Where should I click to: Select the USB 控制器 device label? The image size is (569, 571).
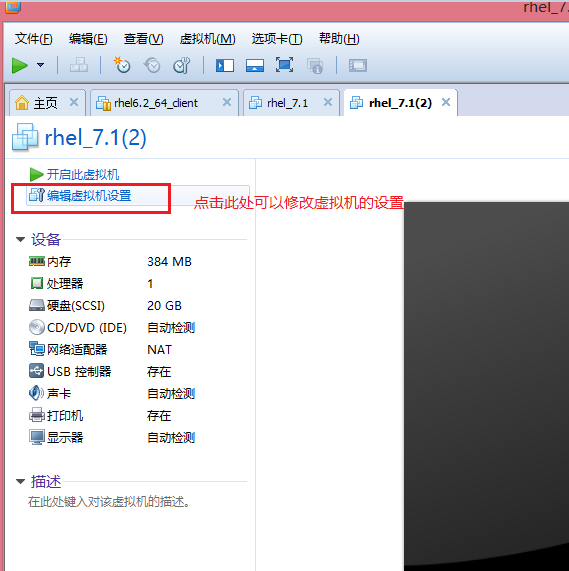coord(79,371)
